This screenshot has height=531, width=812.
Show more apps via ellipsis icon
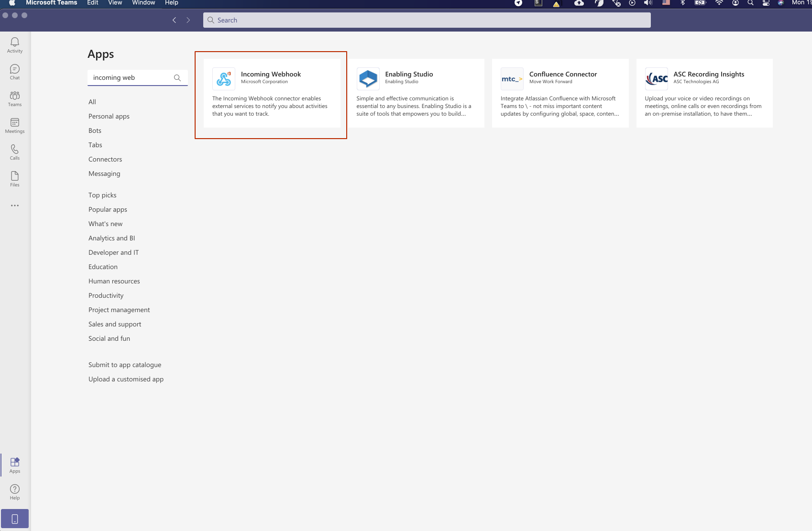click(15, 206)
